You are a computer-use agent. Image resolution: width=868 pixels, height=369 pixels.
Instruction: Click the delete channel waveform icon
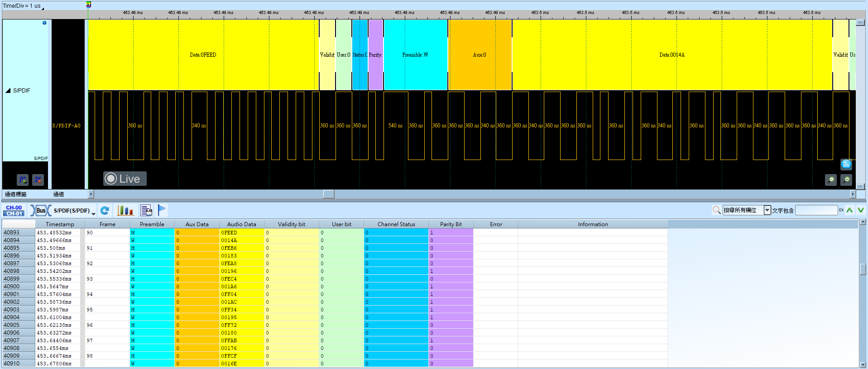(x=38, y=180)
